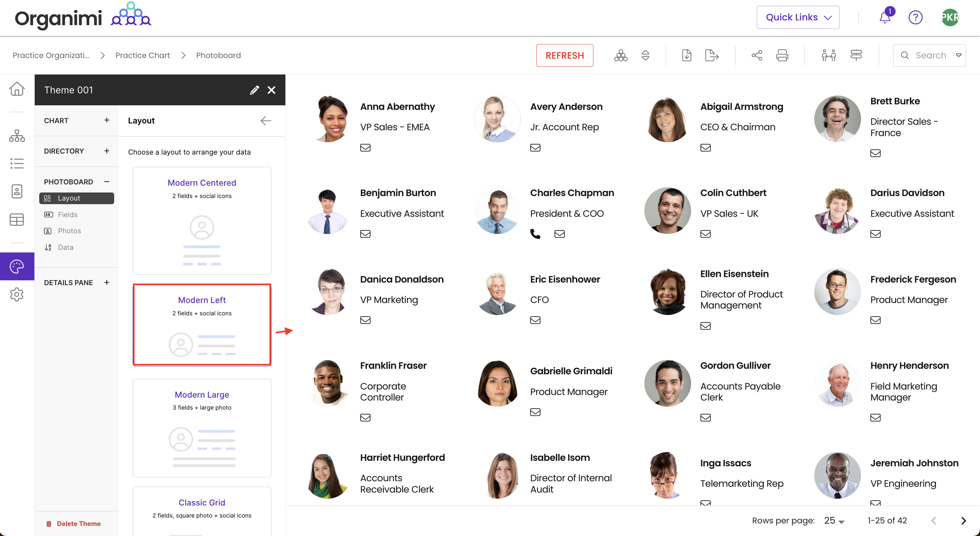Screen dimensions: 980x536
Task: Click the share icon in toolbar
Action: coord(757,55)
